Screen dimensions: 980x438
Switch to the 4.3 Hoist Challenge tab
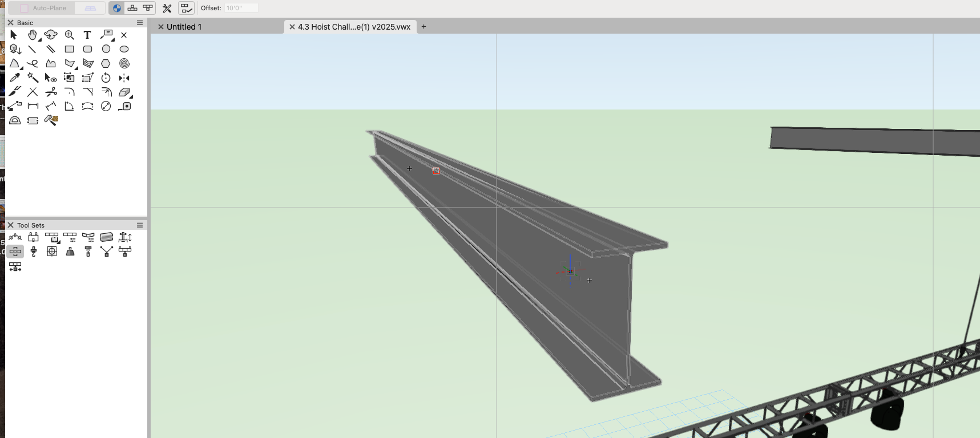(354, 27)
